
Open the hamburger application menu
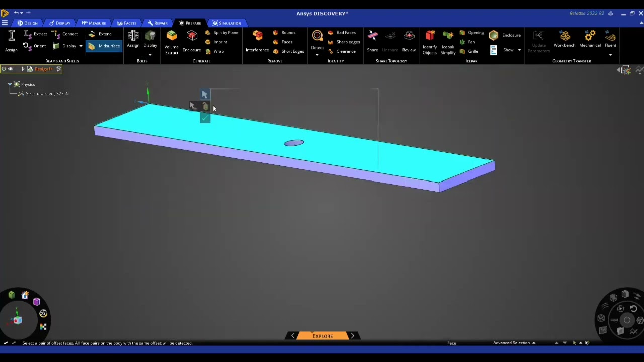5,23
